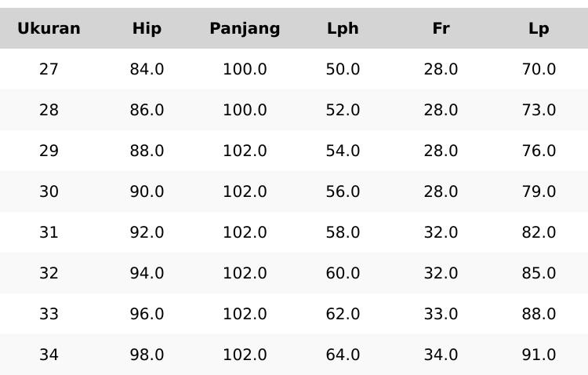Click the Ukuran column header
The image size is (588, 375).
pos(49,29)
